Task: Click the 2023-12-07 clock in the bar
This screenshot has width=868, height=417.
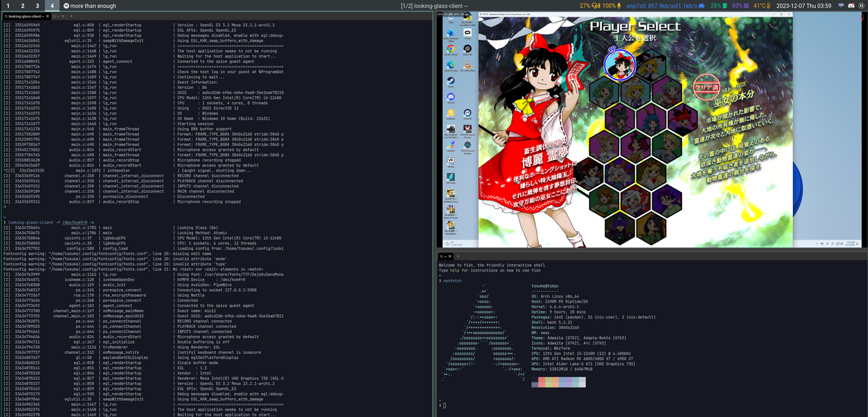Action: pyautogui.click(x=804, y=6)
